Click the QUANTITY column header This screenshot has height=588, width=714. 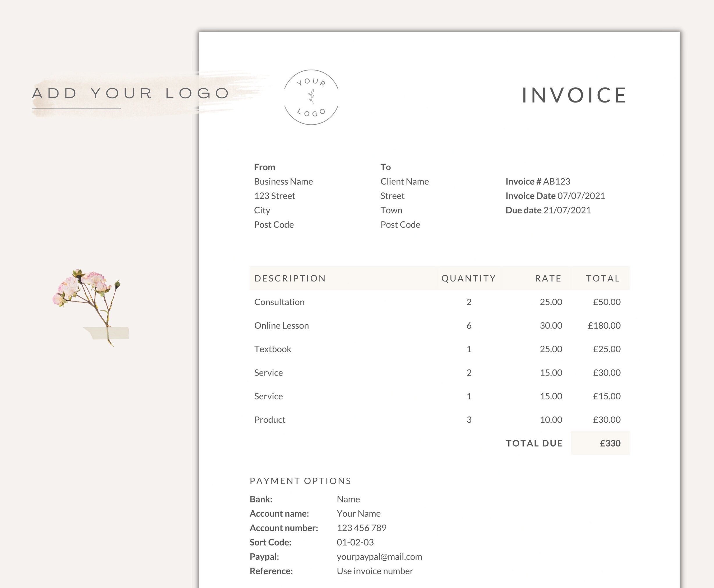[468, 278]
